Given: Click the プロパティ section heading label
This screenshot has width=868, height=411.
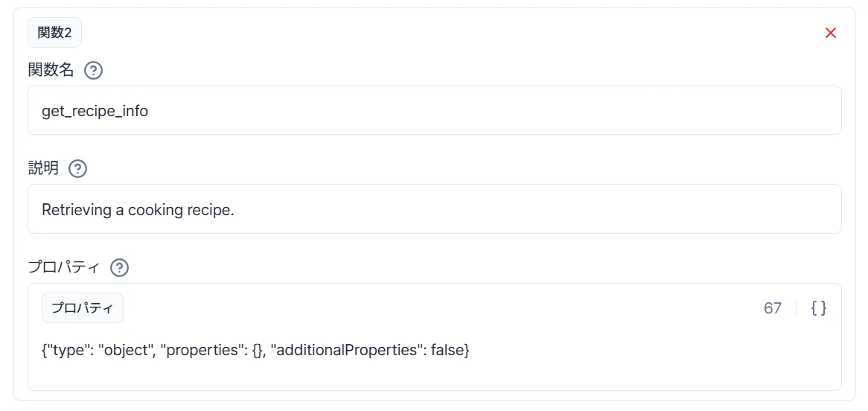Looking at the screenshot, I should tap(64, 267).
